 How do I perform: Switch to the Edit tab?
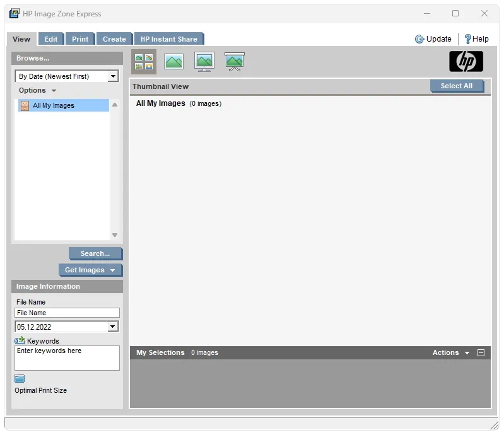tap(51, 39)
